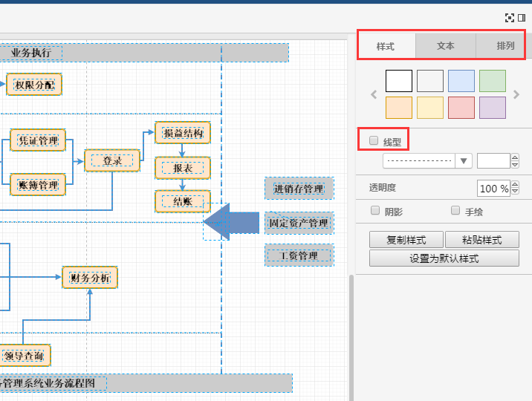
Task: Open the dashed line style dropdown
Action: [427, 160]
